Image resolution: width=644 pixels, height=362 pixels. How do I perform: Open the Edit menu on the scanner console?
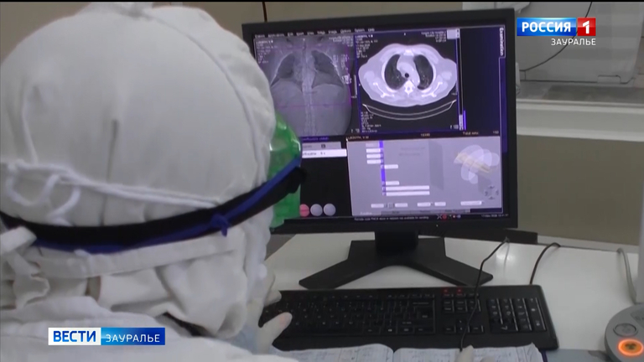click(x=289, y=34)
